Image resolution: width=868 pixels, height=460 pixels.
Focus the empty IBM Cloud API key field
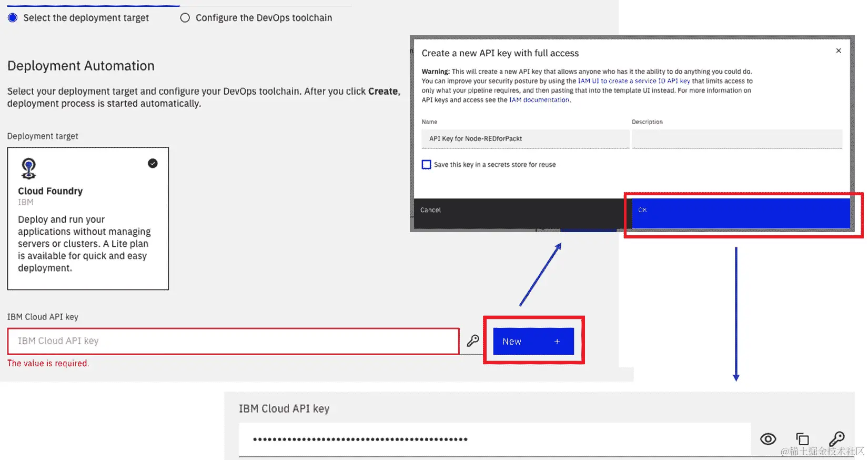click(234, 341)
